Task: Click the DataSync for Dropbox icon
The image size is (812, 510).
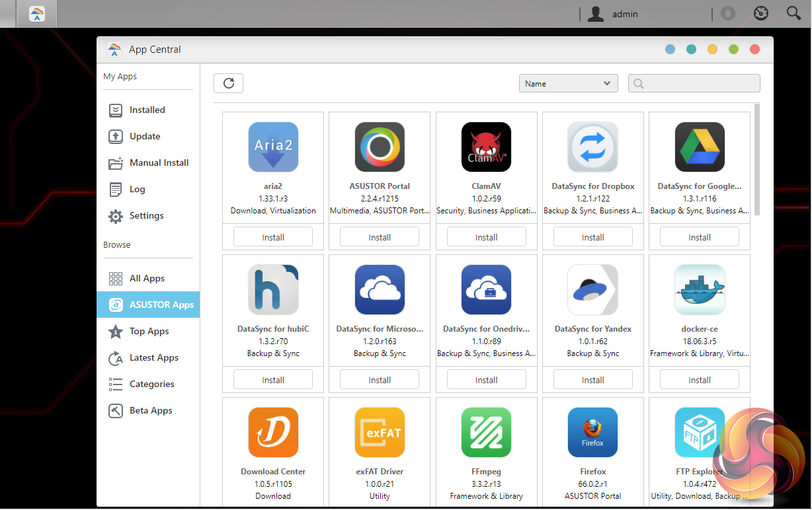Action: (x=592, y=147)
